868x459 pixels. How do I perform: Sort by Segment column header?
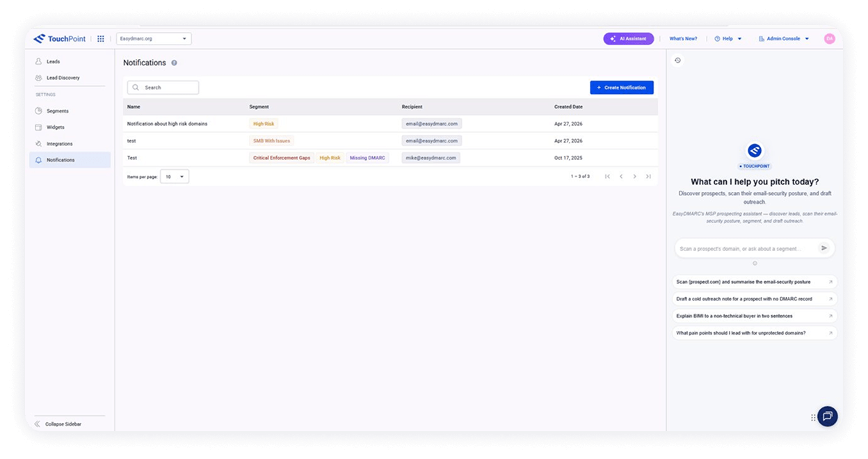point(259,107)
